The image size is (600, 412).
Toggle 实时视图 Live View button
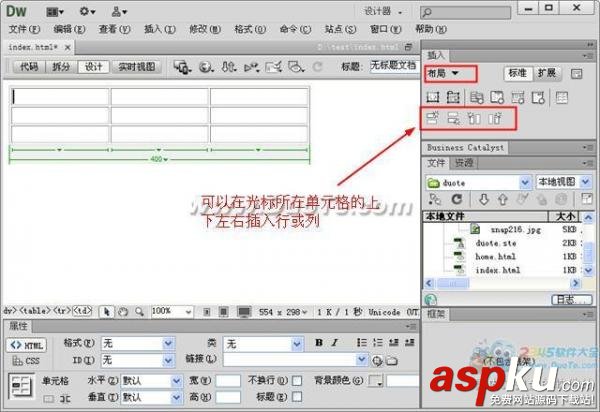point(137,67)
